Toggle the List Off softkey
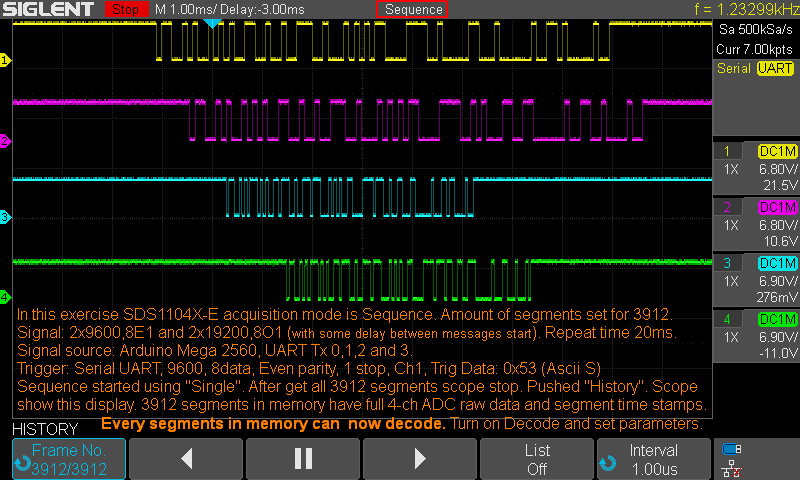 [537, 459]
